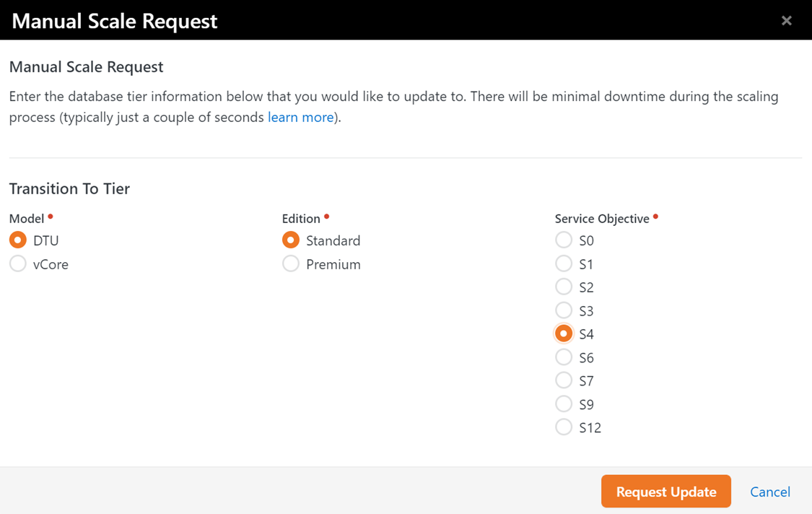Cancel the scale request
This screenshot has height=514, width=812.
pos(770,492)
